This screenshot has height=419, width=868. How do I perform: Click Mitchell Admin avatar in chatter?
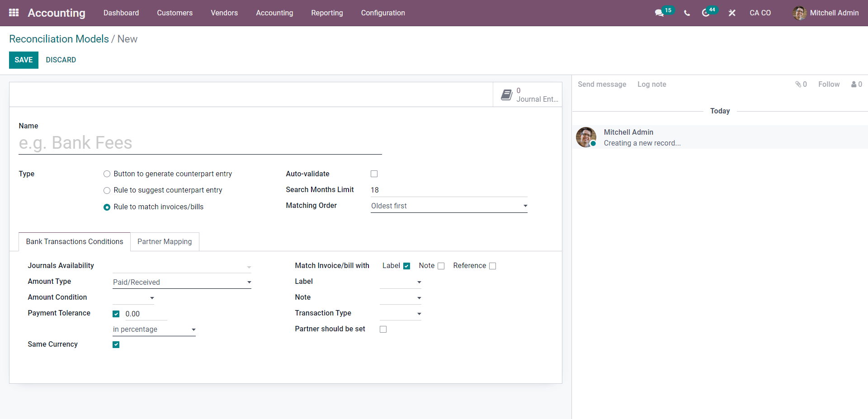tap(586, 137)
